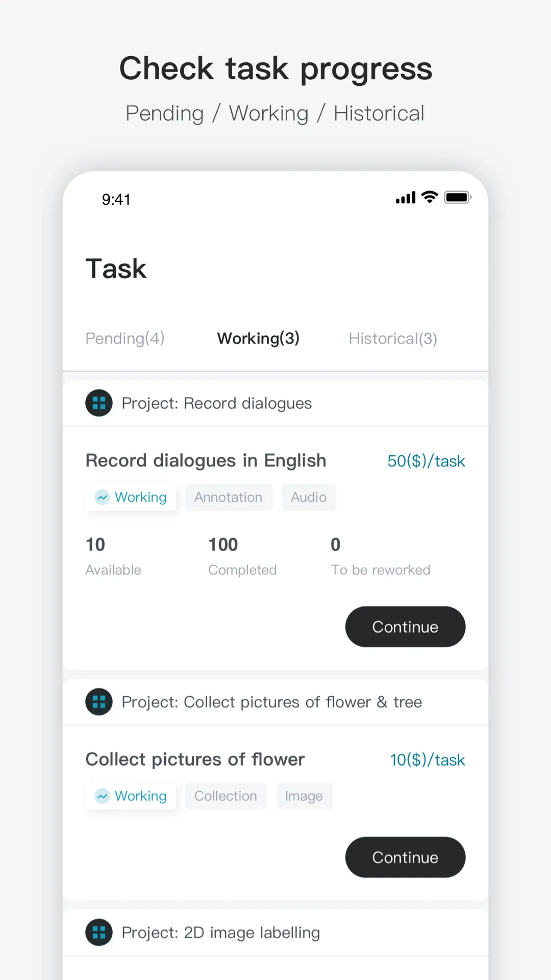Image resolution: width=551 pixels, height=980 pixels.
Task: Click the cellular signal icon
Action: pyautogui.click(x=405, y=198)
